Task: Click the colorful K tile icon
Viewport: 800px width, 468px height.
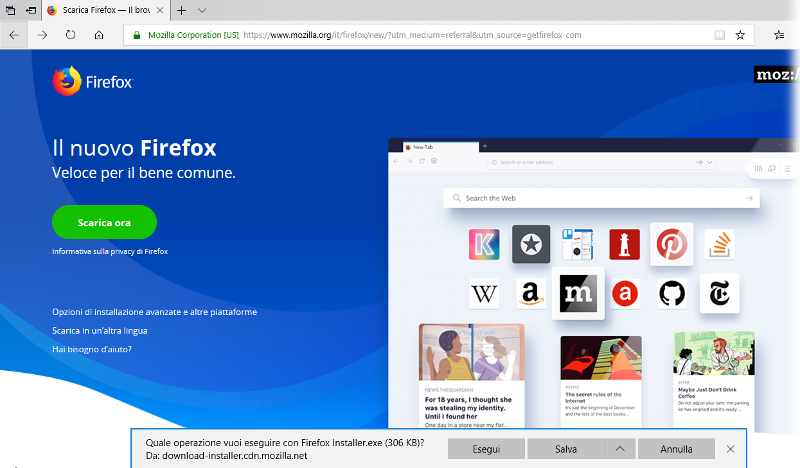Action: [x=484, y=244]
